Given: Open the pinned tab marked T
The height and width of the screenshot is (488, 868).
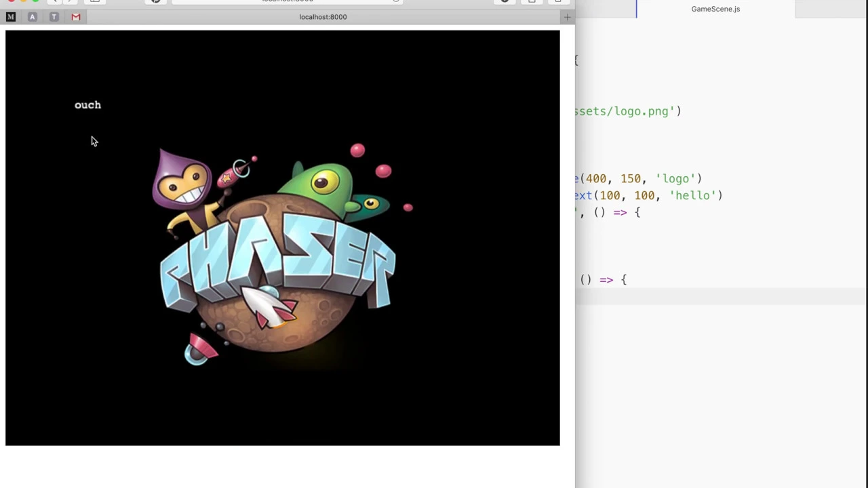Looking at the screenshot, I should tap(54, 17).
